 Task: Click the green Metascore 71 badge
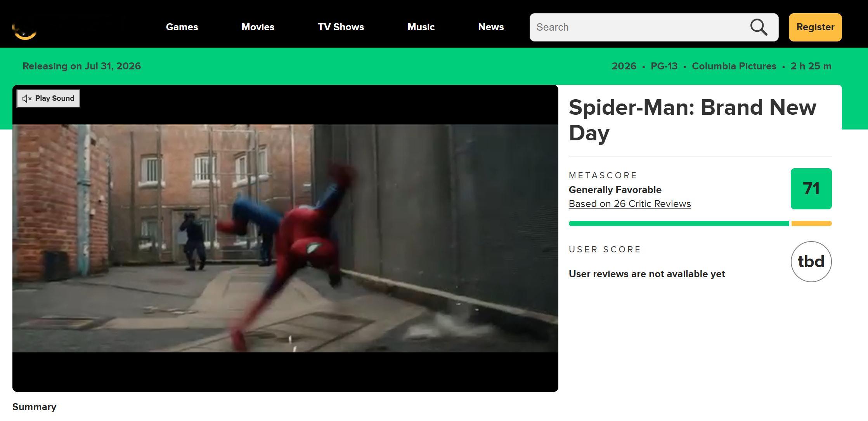(x=811, y=189)
